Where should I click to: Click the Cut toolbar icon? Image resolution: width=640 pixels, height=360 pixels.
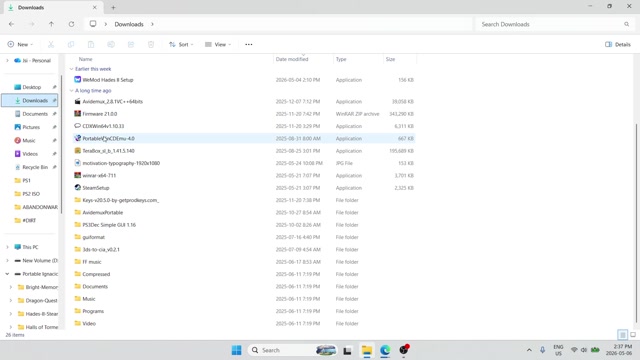pos(51,44)
